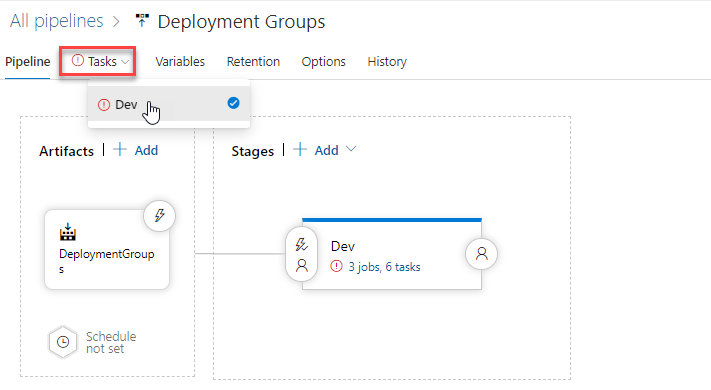Click the schedule clock icon
Screen dimensions: 711x390
tap(63, 342)
